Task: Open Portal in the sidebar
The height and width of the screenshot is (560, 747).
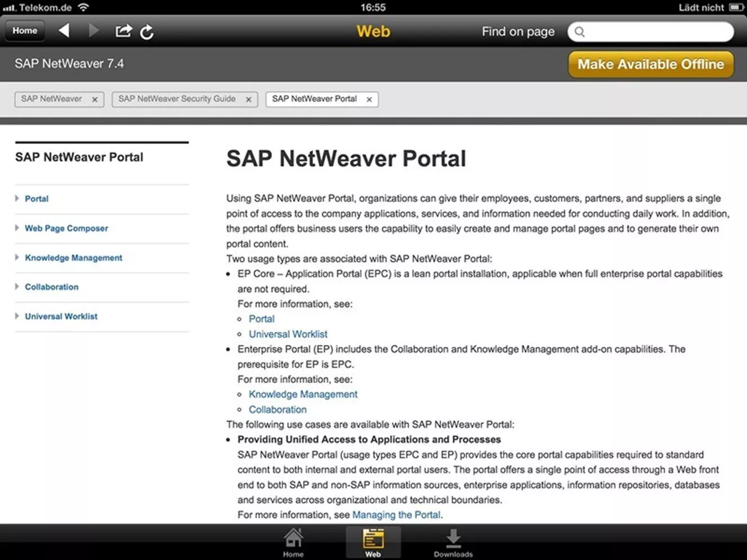Action: pos(37,199)
